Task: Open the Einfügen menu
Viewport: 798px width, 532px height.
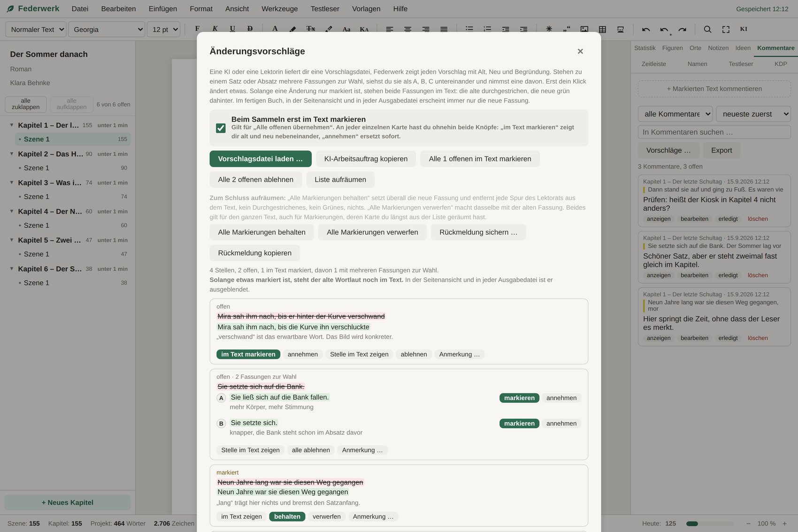Action: pyautogui.click(x=163, y=8)
